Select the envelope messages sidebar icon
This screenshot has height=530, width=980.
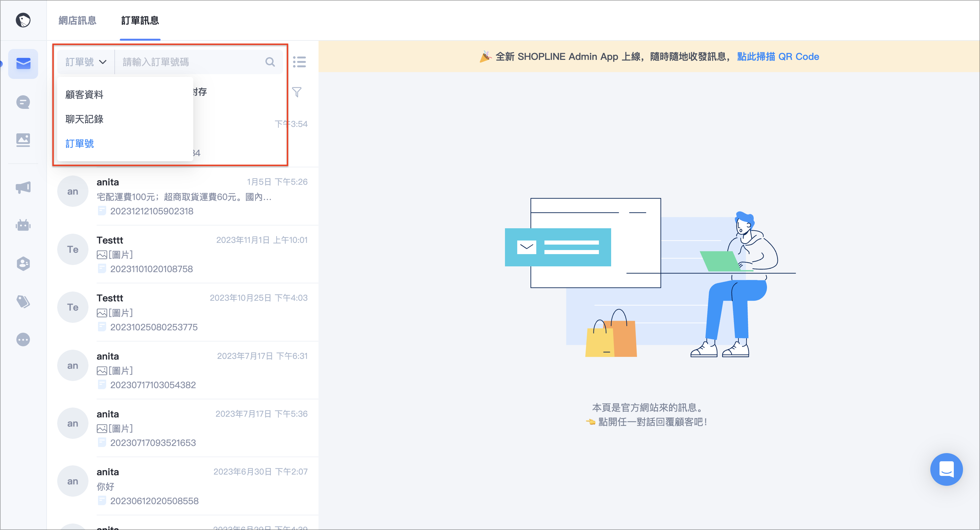[23, 64]
